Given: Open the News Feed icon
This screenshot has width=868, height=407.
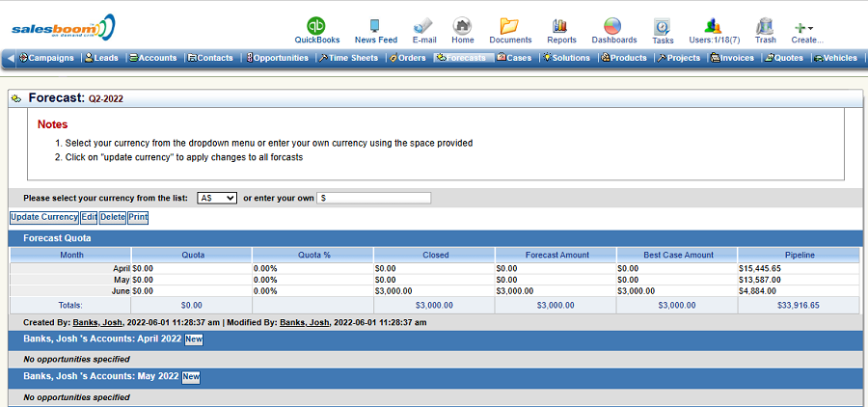Looking at the screenshot, I should 375,26.
